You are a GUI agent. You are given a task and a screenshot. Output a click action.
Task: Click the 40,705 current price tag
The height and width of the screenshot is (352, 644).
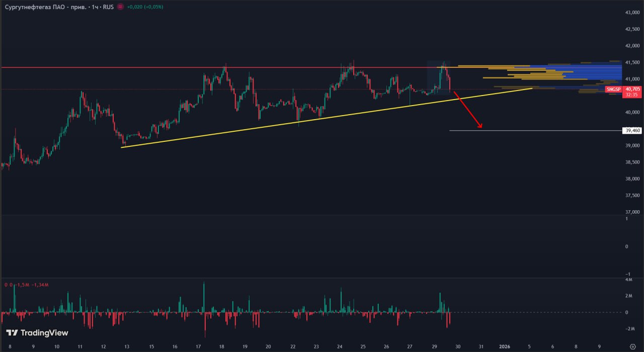(x=632, y=89)
